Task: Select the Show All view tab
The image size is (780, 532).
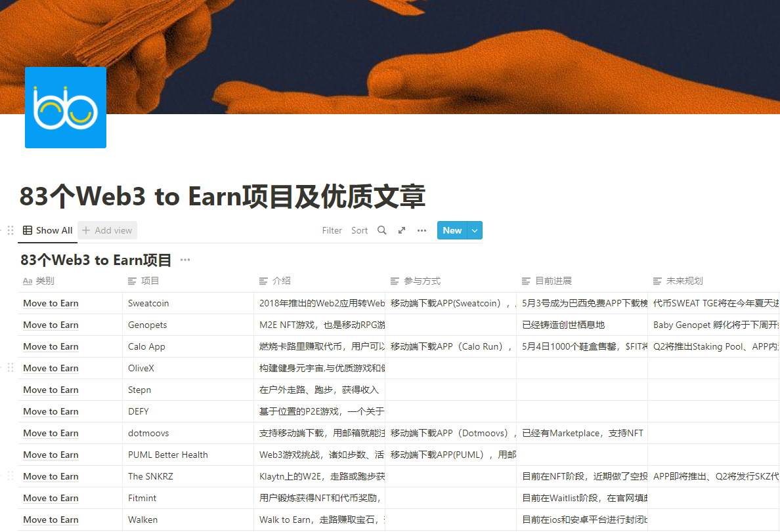Action: click(x=48, y=230)
